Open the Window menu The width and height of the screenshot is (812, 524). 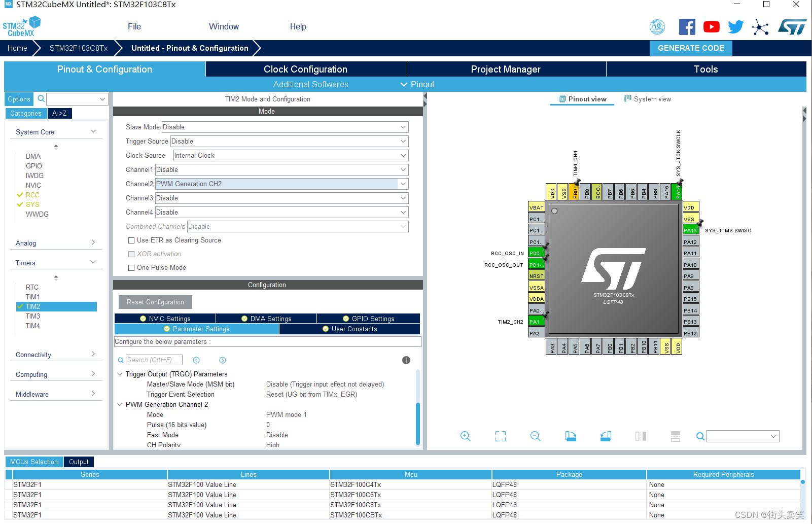click(x=224, y=26)
